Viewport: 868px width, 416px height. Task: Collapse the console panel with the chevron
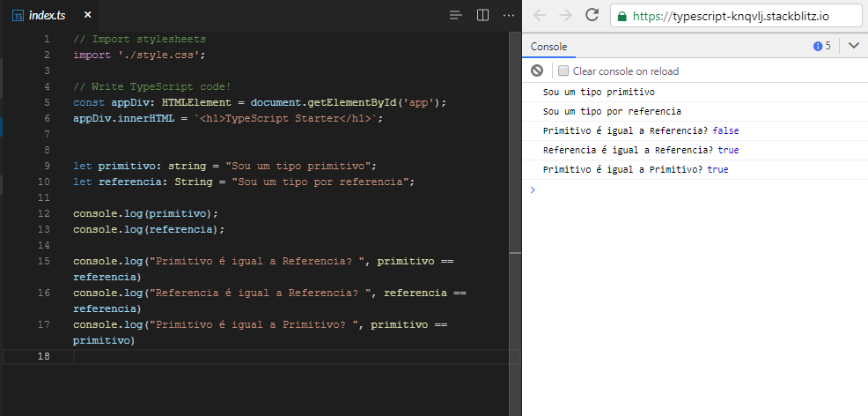tap(853, 46)
